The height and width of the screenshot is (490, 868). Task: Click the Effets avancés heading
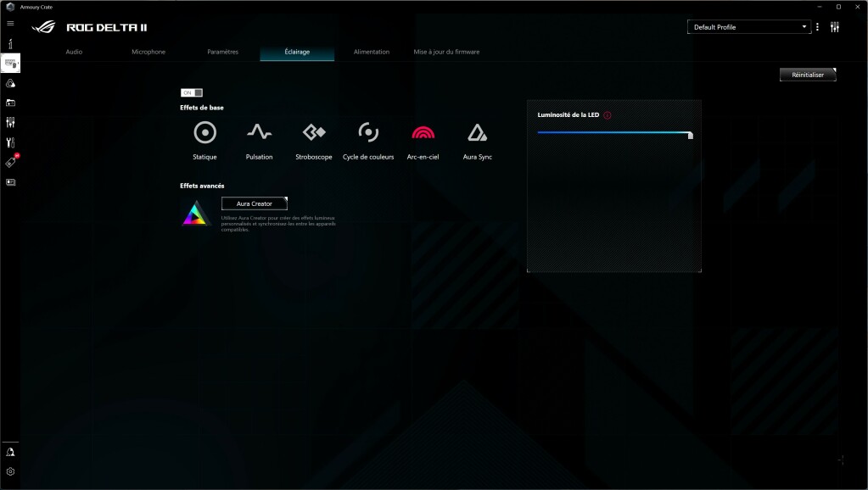tap(202, 186)
